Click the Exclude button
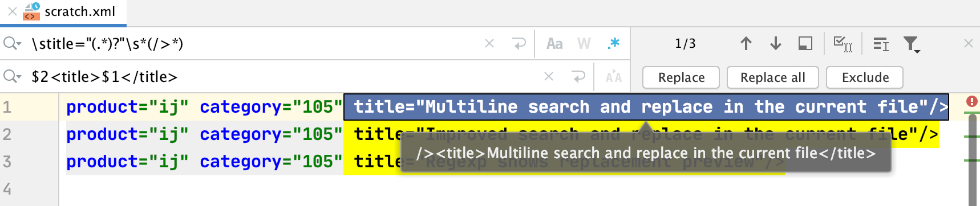 (x=865, y=77)
